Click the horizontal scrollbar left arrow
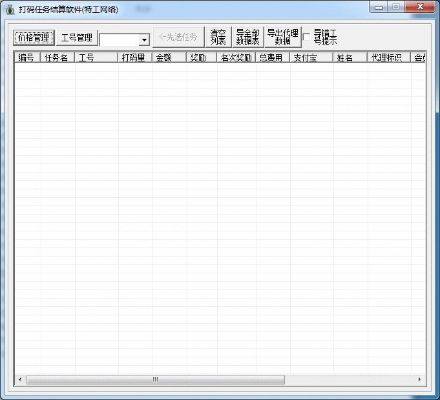 [x=20, y=379]
